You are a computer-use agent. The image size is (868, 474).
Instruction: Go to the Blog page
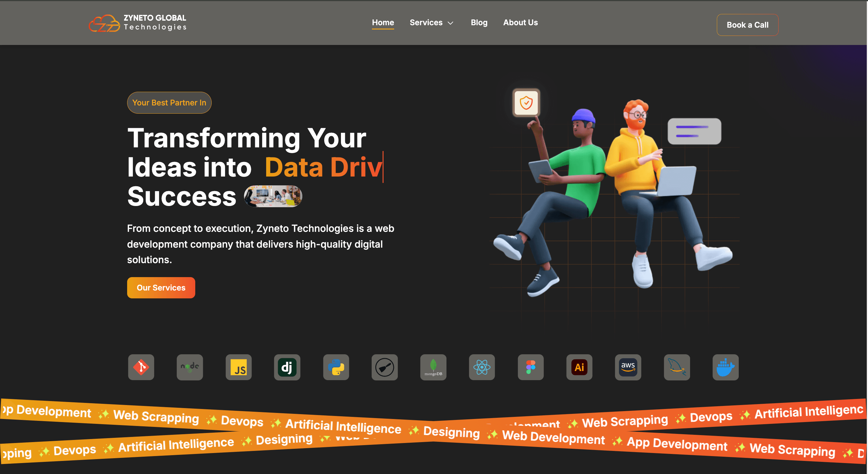pyautogui.click(x=479, y=22)
